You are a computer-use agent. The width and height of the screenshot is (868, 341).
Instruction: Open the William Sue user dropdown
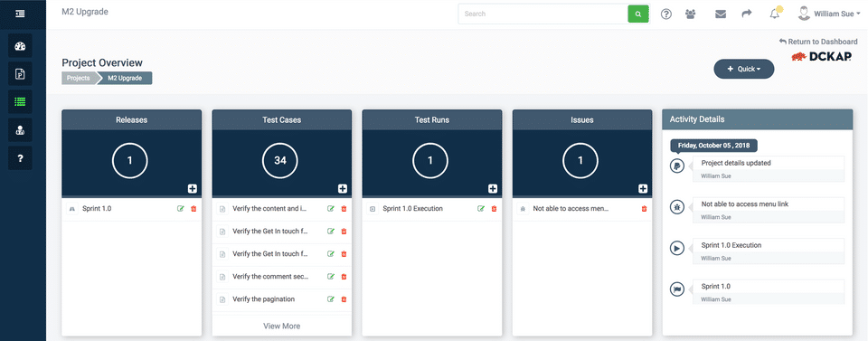(x=829, y=14)
